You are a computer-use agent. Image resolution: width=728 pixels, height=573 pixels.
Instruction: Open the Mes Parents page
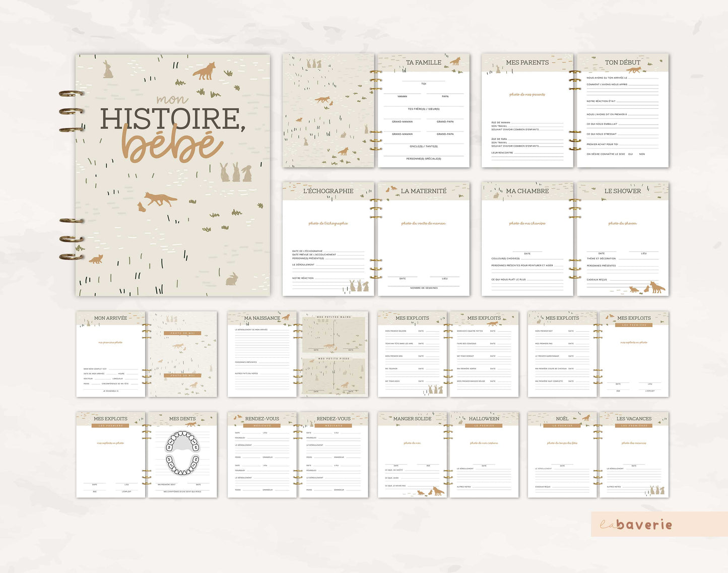pos(527,111)
